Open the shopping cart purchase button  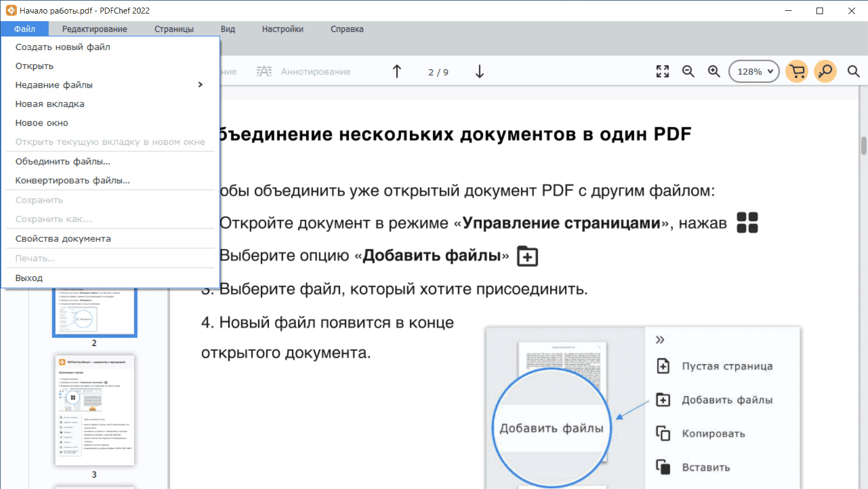coord(797,72)
